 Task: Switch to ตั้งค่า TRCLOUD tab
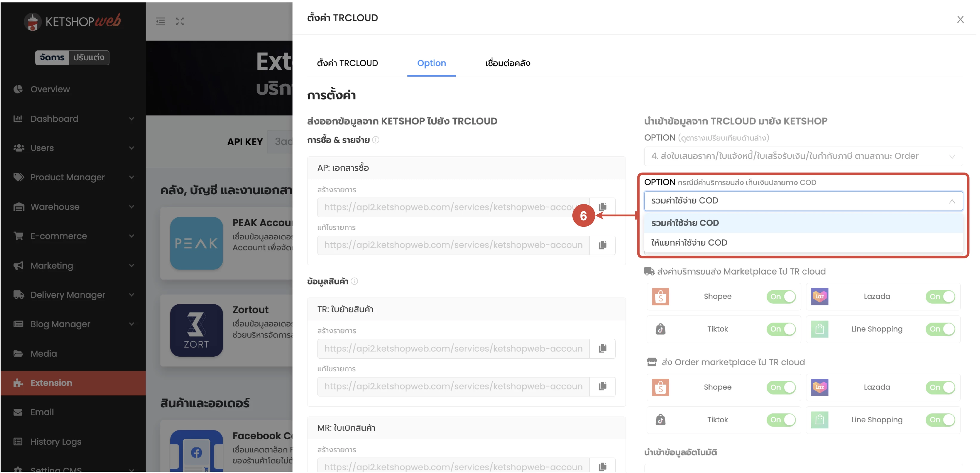[x=347, y=63]
